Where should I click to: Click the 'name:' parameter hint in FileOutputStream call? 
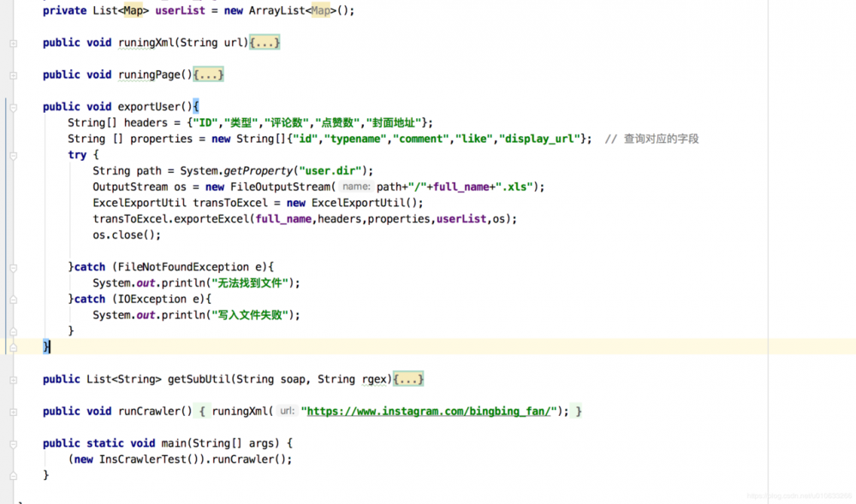[x=356, y=187]
